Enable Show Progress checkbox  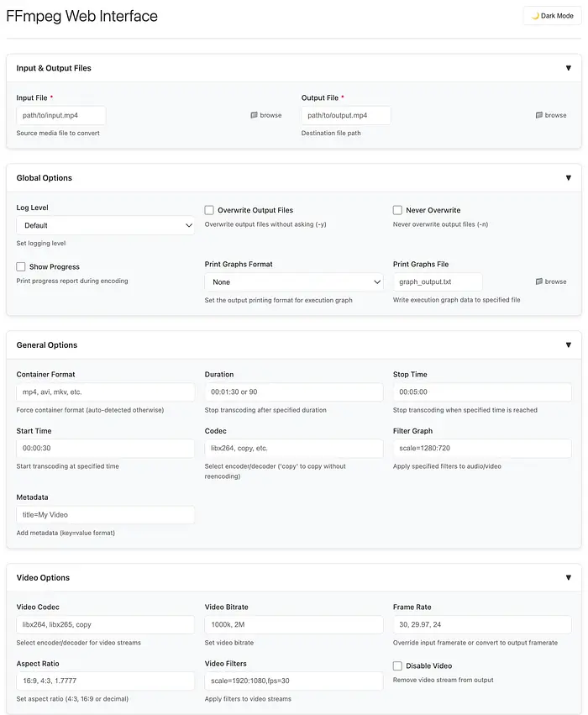(21, 266)
